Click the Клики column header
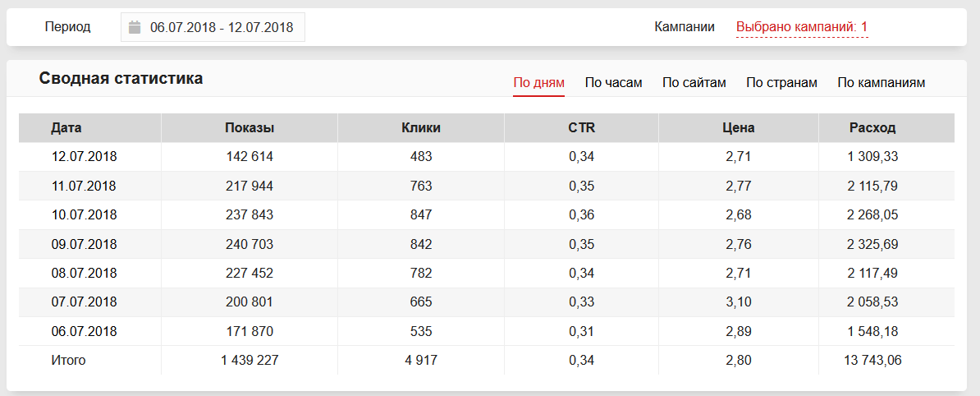This screenshot has height=396, width=980. (421, 128)
